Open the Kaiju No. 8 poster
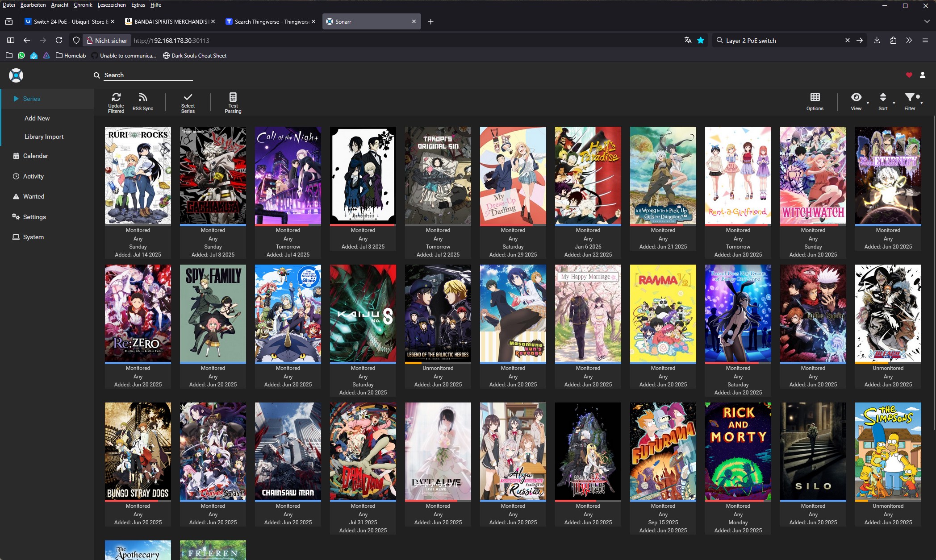936x560 pixels. pyautogui.click(x=363, y=313)
